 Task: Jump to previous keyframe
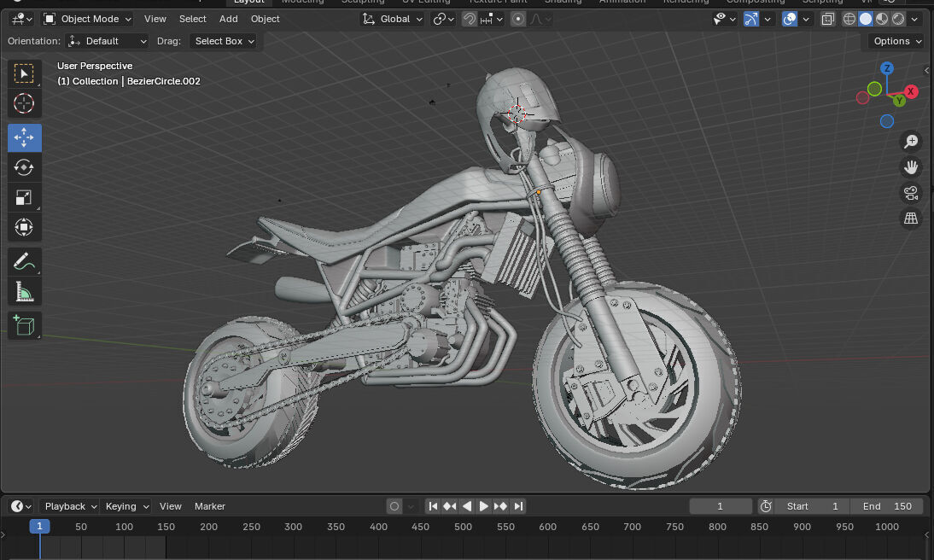click(450, 506)
